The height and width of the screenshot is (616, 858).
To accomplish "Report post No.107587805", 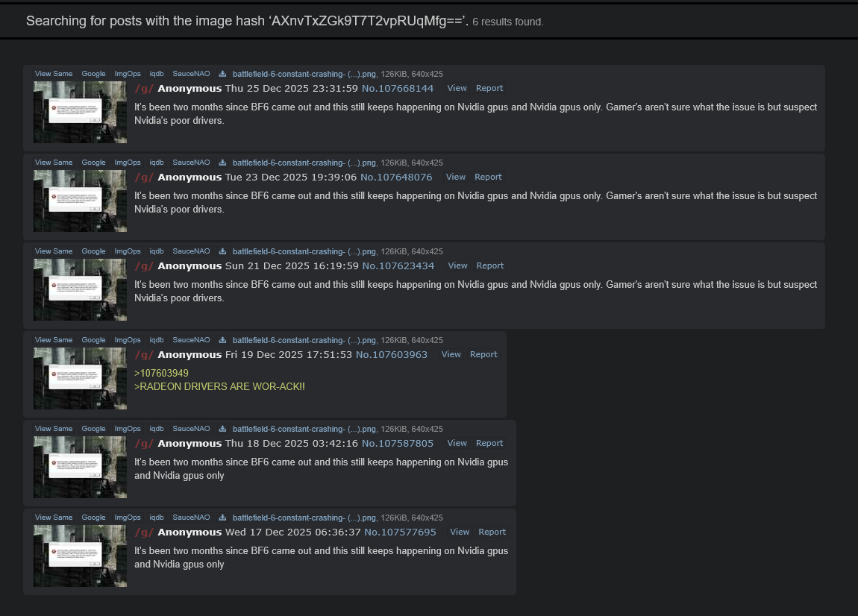I will [x=489, y=443].
